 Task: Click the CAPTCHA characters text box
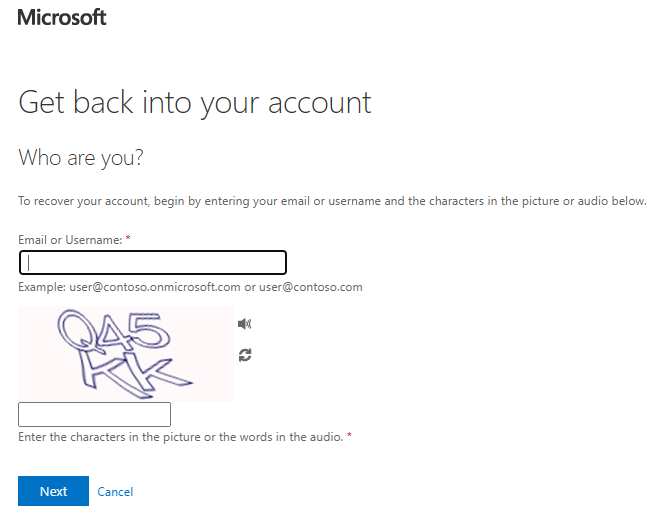pos(95,414)
